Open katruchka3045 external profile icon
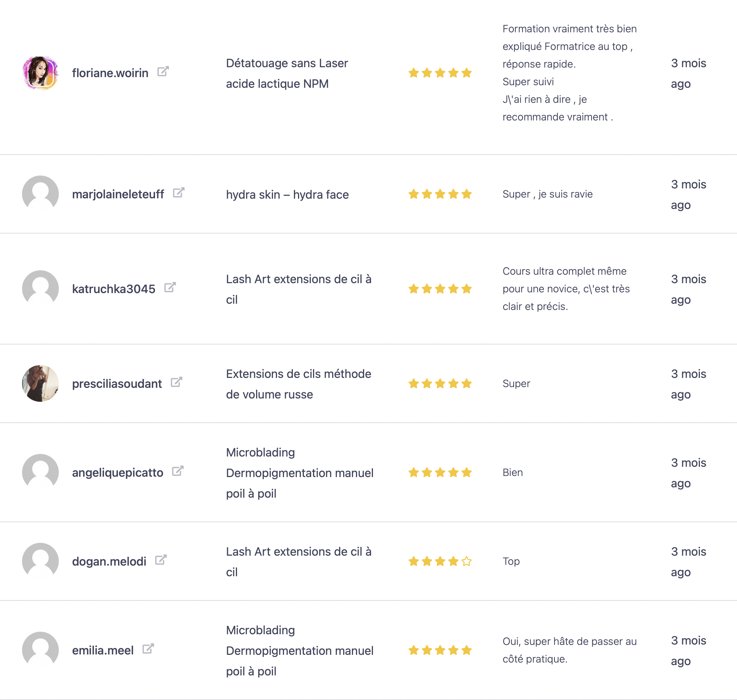Image resolution: width=737 pixels, height=700 pixels. (x=170, y=287)
